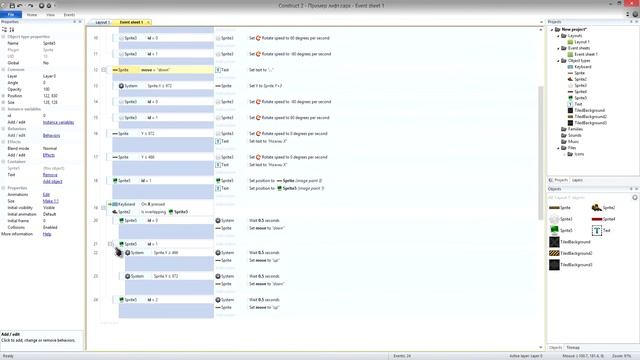Click the Add object container link

click(53, 181)
